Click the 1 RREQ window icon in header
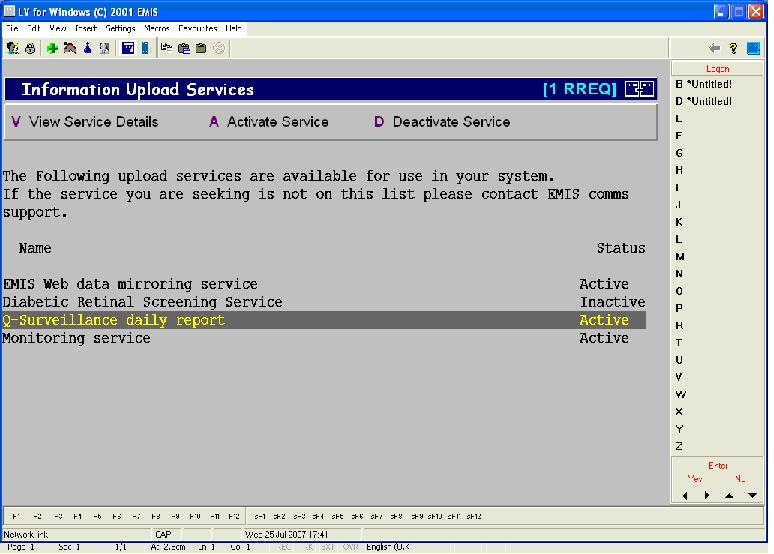The image size is (774, 554). click(x=640, y=89)
